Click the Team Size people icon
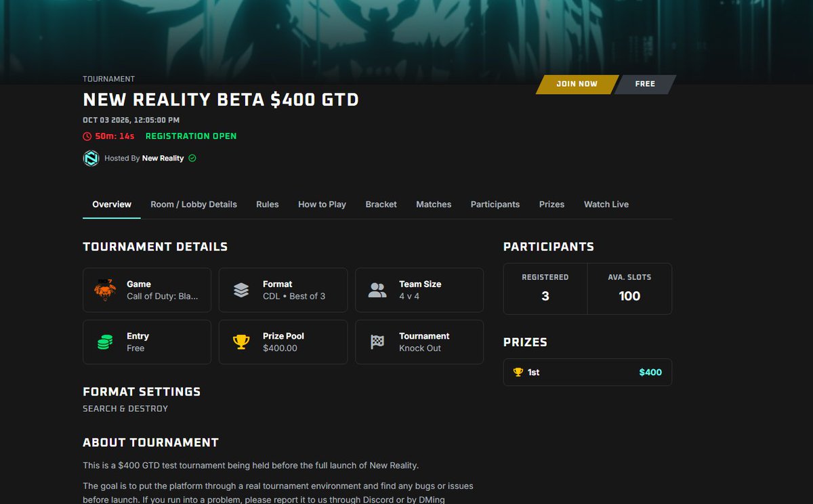The image size is (813, 504). point(377,290)
